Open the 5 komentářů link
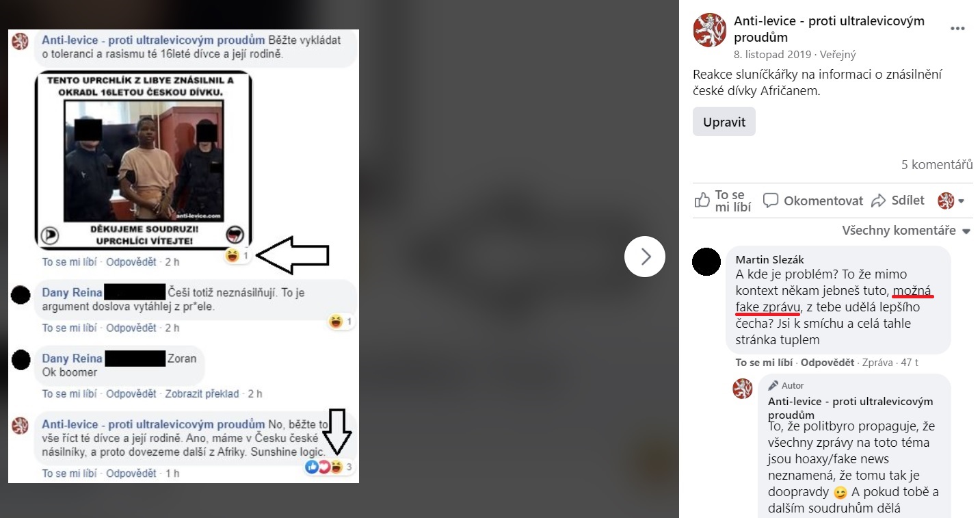 937,164
